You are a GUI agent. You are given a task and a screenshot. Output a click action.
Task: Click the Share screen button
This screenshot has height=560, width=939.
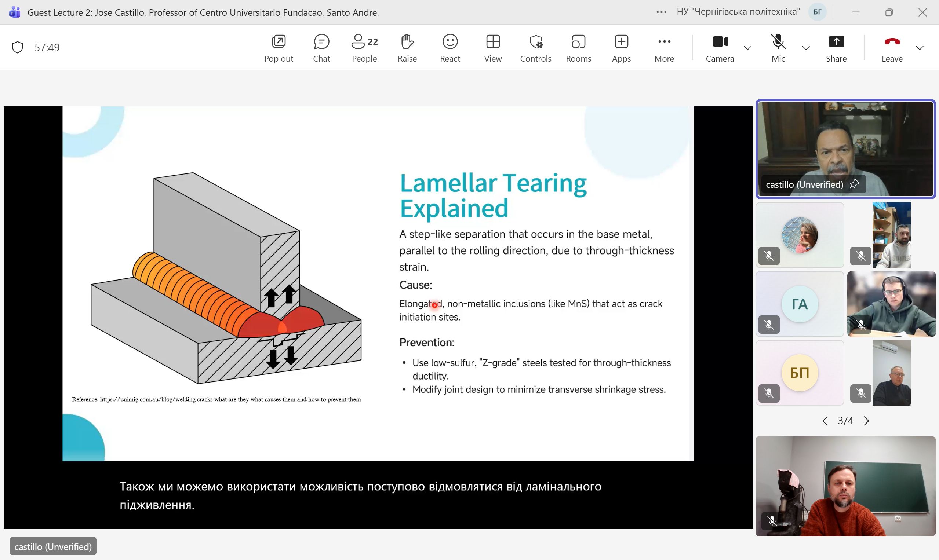point(836,48)
